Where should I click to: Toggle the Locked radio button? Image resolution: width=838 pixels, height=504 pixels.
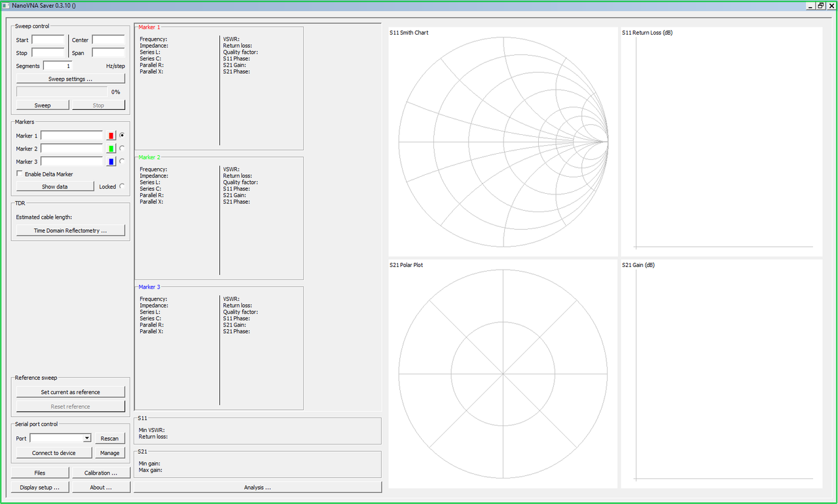coord(122,187)
